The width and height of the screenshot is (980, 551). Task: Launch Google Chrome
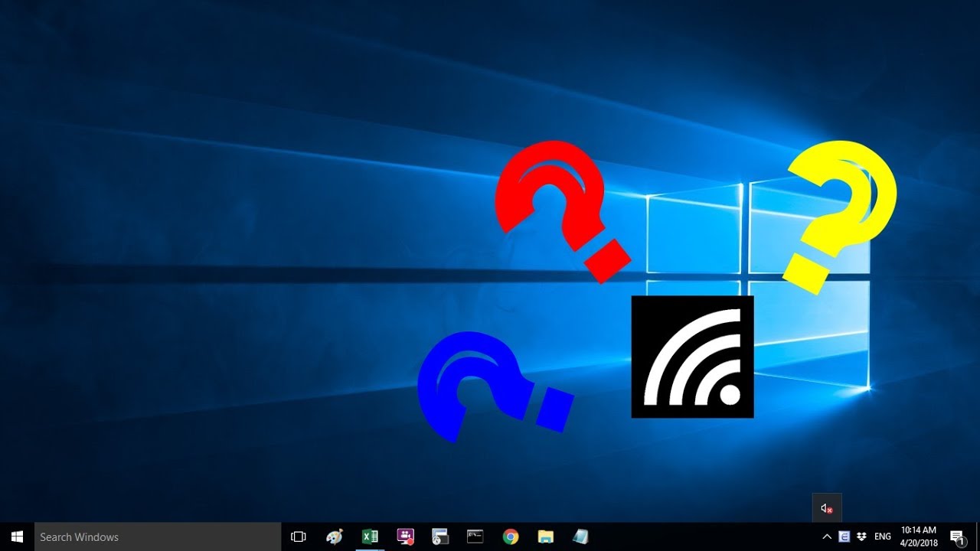tap(511, 536)
